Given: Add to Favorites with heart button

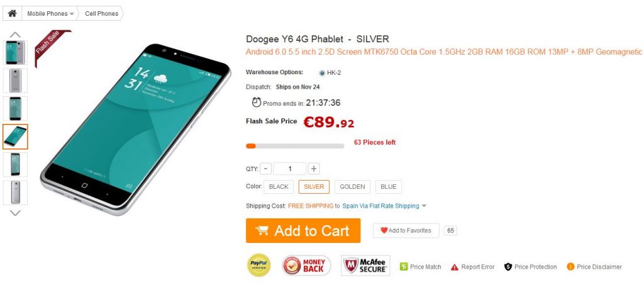Looking at the screenshot, I should tap(406, 230).
